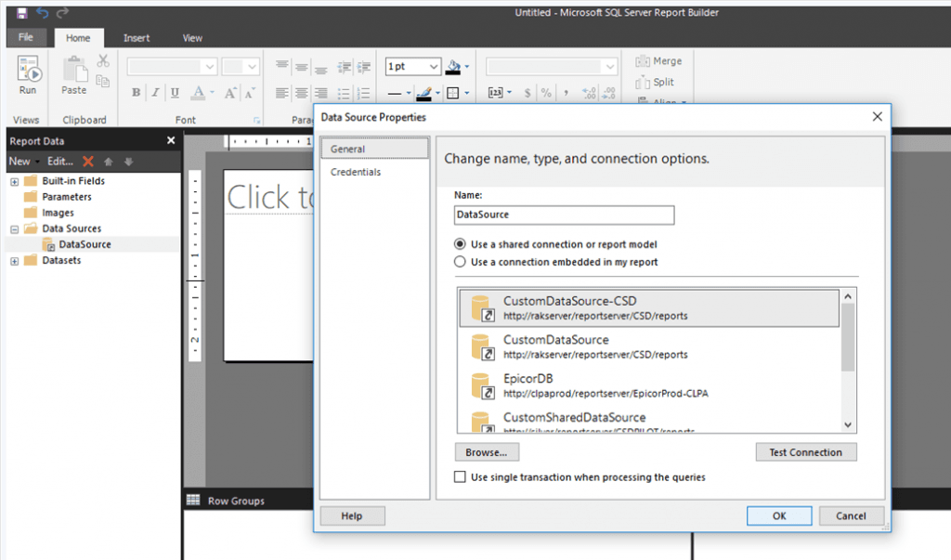Expand the Built-in Fields tree node
This screenshot has height=560, width=951.
point(15,181)
